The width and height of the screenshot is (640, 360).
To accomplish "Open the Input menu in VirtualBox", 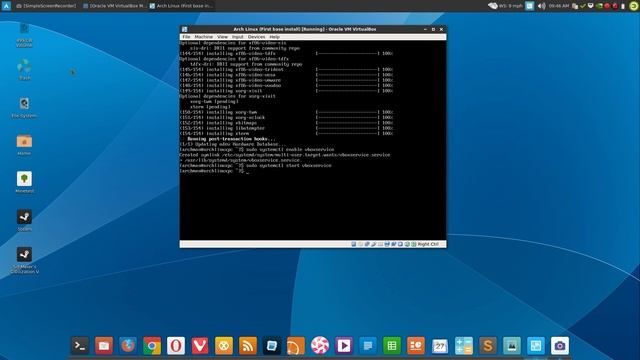I will coord(238,37).
